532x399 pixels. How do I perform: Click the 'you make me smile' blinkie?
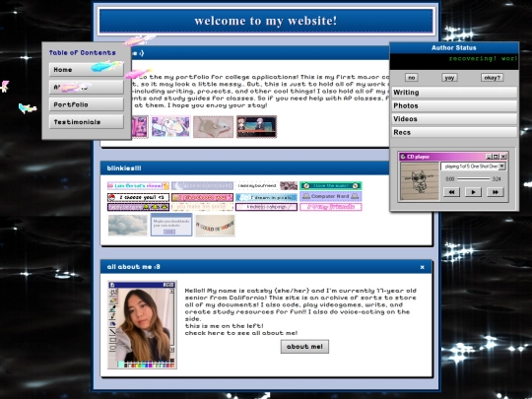click(202, 207)
